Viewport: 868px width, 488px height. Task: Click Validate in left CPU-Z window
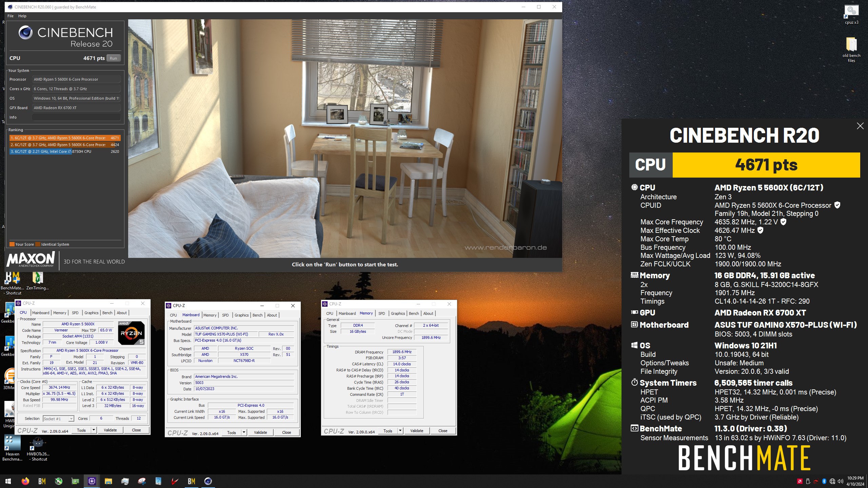tap(110, 430)
